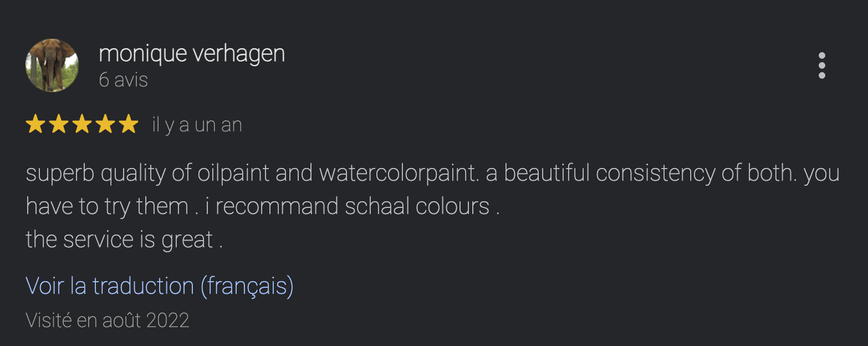
Task: Click the sentence 'the service is great'
Action: click(124, 240)
